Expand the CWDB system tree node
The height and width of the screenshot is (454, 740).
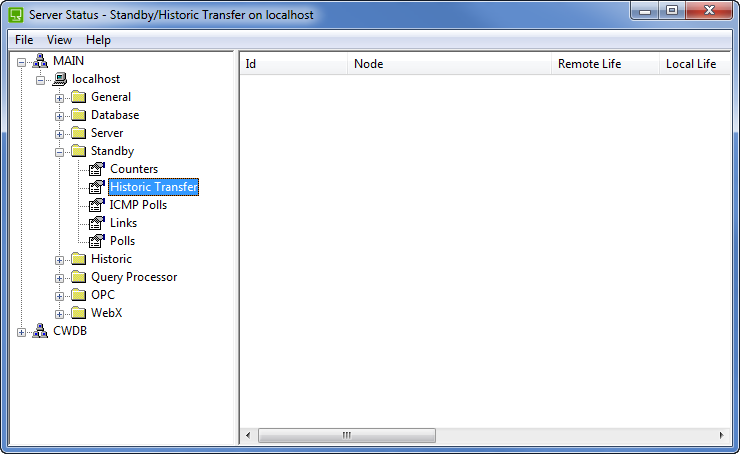click(x=22, y=332)
